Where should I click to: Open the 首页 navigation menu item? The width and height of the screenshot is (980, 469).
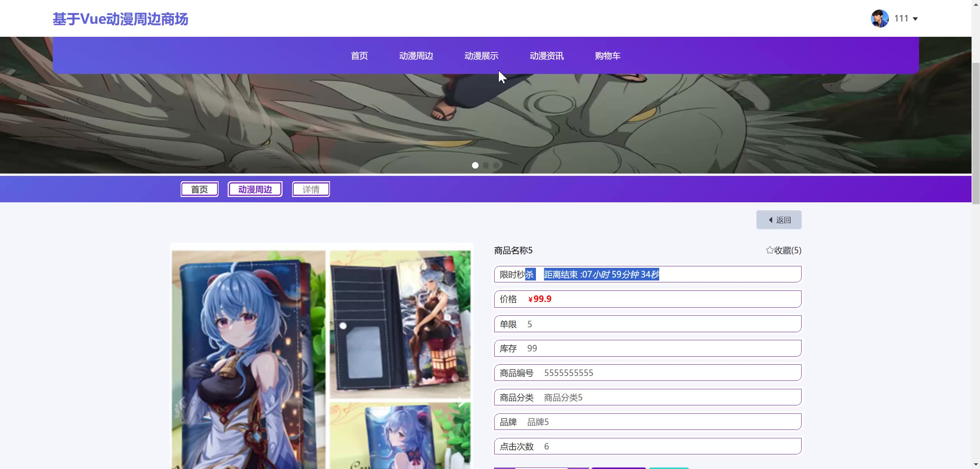point(359,56)
